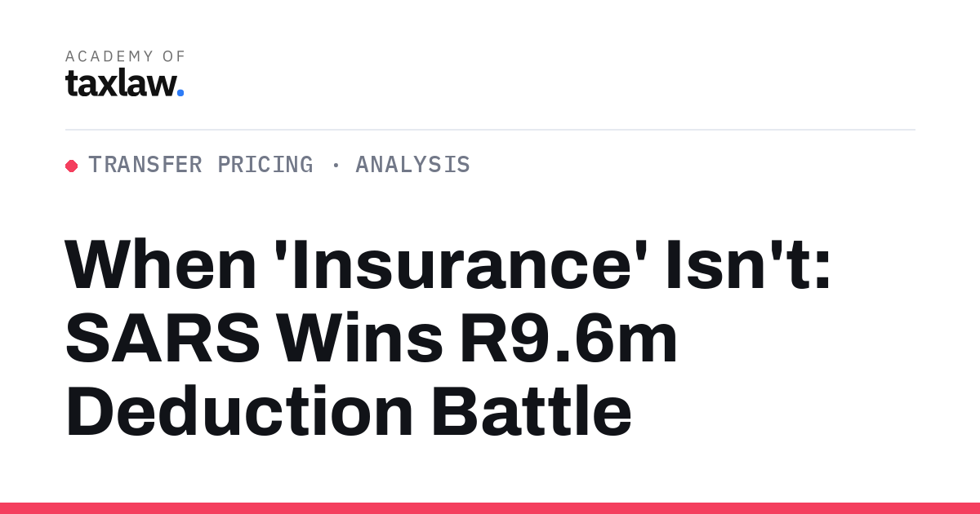This screenshot has width=980, height=514.
Task: Click the red bullet before Transfer Pricing
Action: (71, 166)
